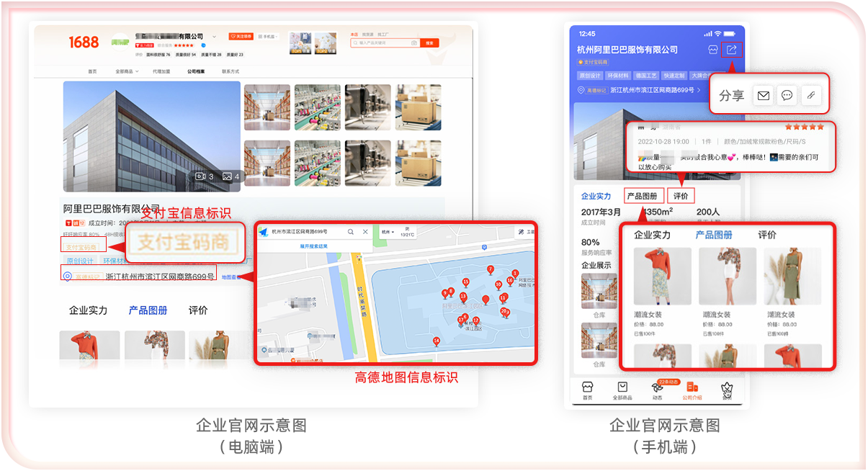Click the round shop avatar next to company name
Screen dimensions: 868x471
click(120, 42)
